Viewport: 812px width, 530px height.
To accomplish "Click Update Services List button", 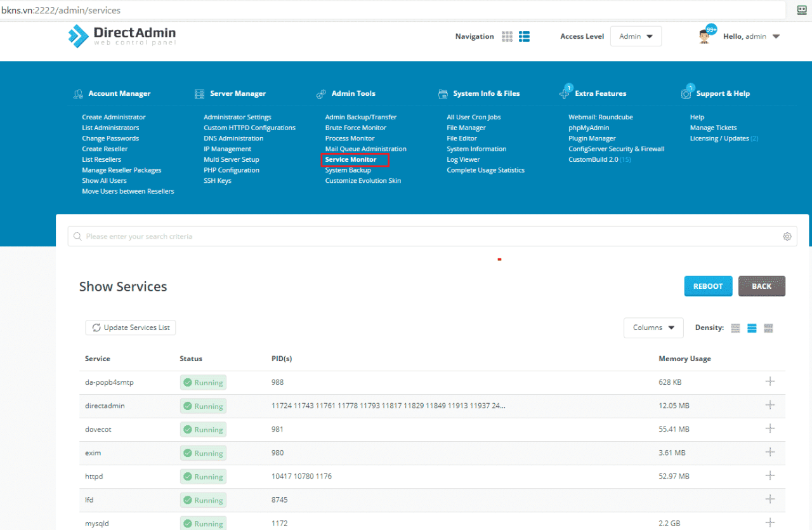I will (x=131, y=328).
